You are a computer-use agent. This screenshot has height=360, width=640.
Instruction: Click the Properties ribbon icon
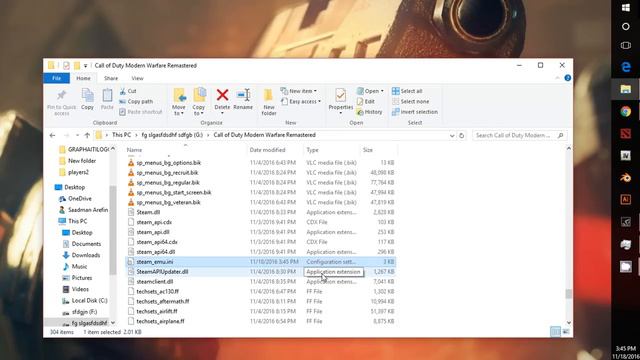pos(340,96)
